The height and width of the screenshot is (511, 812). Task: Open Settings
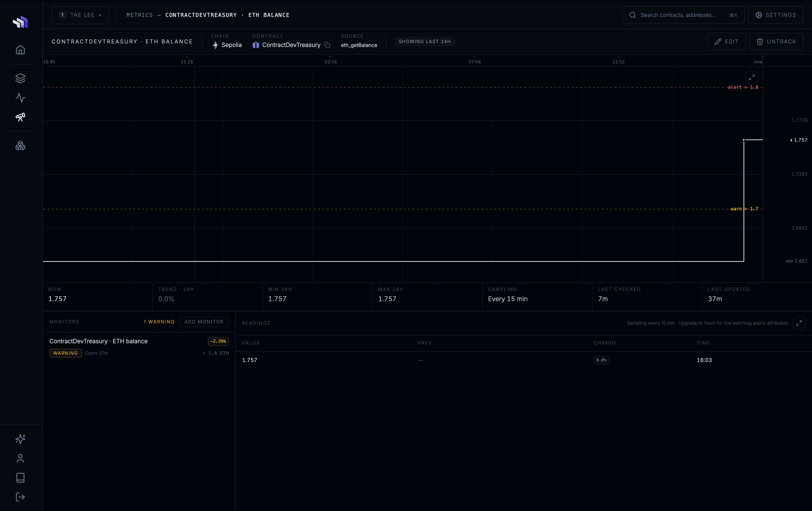click(775, 15)
